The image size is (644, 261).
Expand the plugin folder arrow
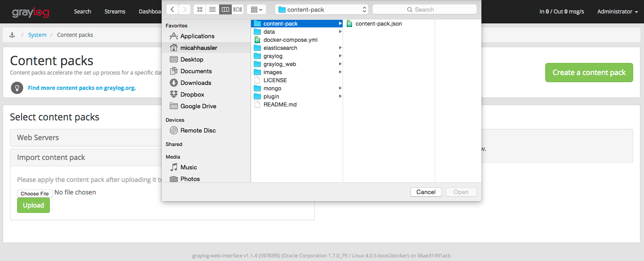pyautogui.click(x=340, y=96)
